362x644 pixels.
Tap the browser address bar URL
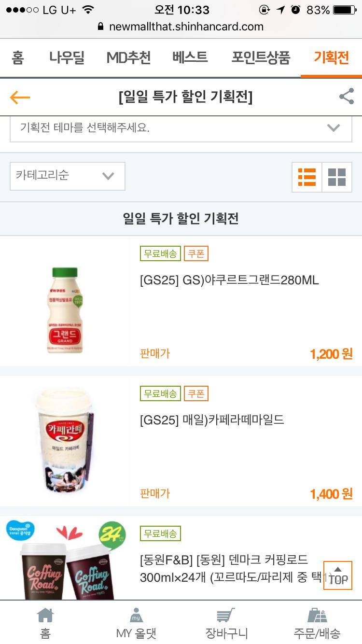(186, 27)
